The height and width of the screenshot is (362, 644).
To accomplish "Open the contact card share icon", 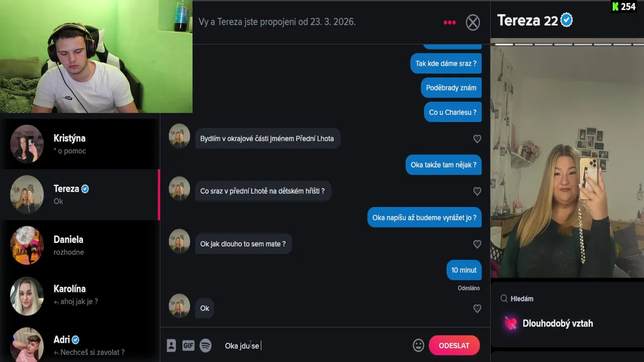I will 171,346.
